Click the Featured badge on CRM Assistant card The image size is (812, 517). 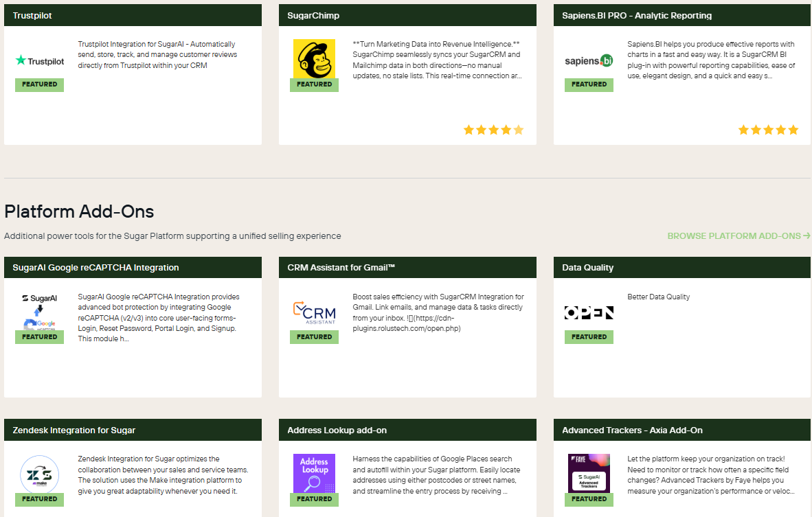point(314,337)
